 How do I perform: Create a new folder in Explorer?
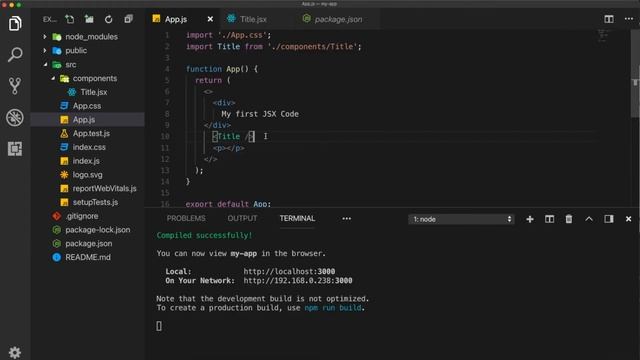coord(89,19)
